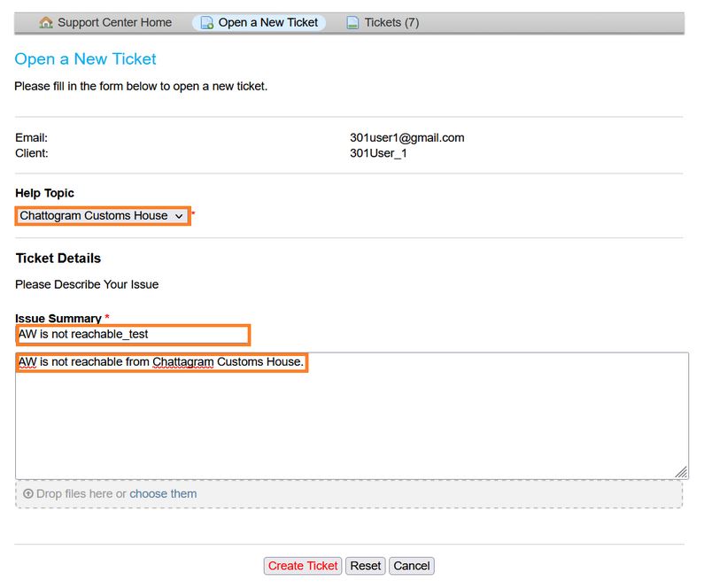Focus the issue description text area
The height and width of the screenshot is (588, 704).
(352, 416)
